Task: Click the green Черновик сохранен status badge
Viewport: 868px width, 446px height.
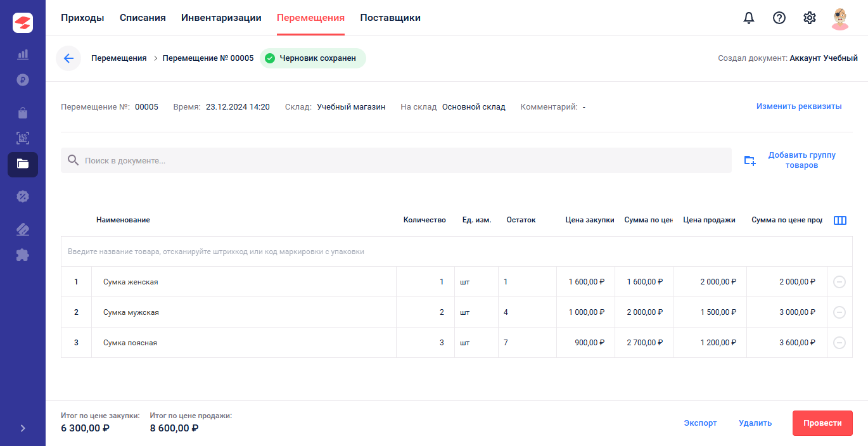Action: tap(313, 58)
